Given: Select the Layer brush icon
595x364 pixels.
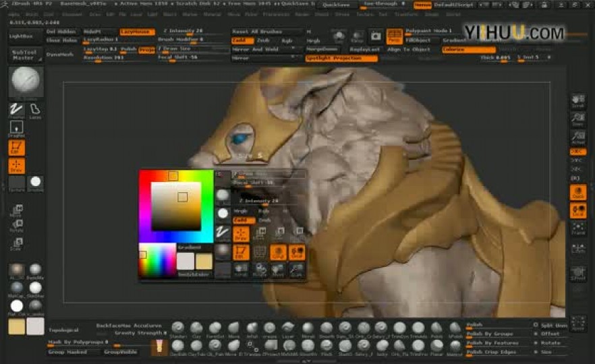Looking at the screenshot, I should point(288,330).
